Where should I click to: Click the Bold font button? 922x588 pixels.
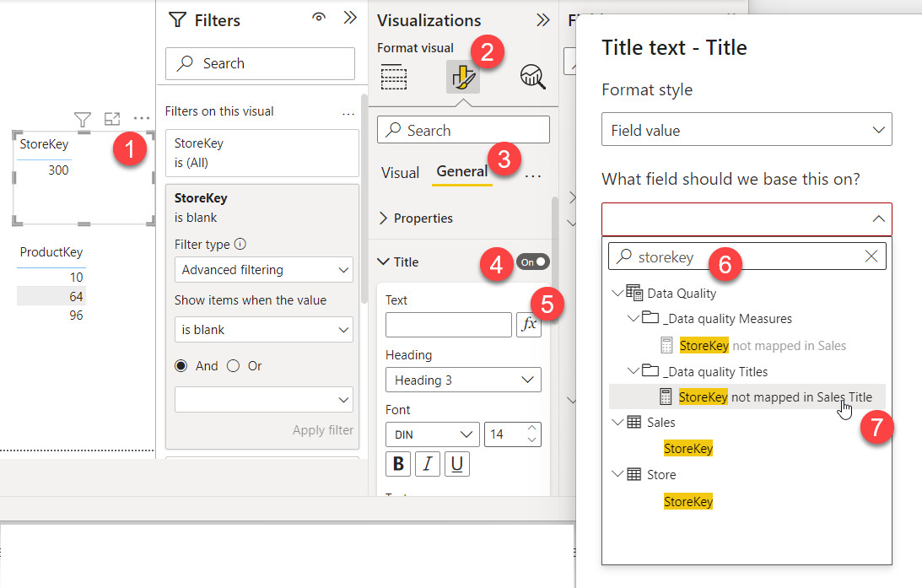pos(398,464)
